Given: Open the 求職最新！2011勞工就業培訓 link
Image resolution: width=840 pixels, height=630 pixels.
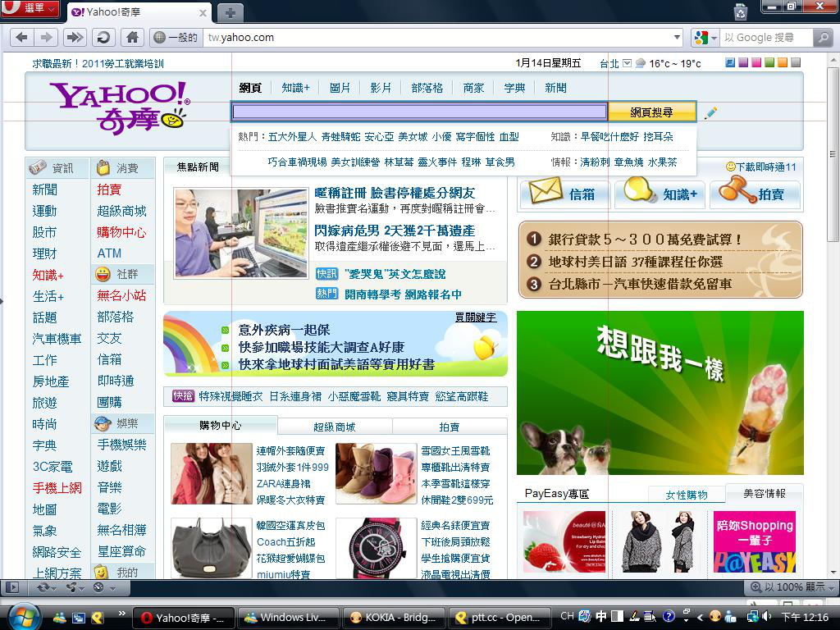Looking at the screenshot, I should click(98, 64).
